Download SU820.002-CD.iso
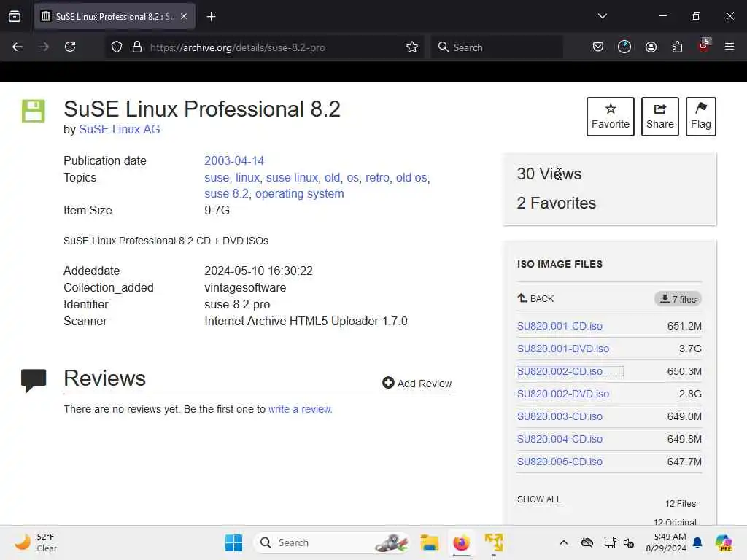This screenshot has height=560, width=747. [x=560, y=371]
